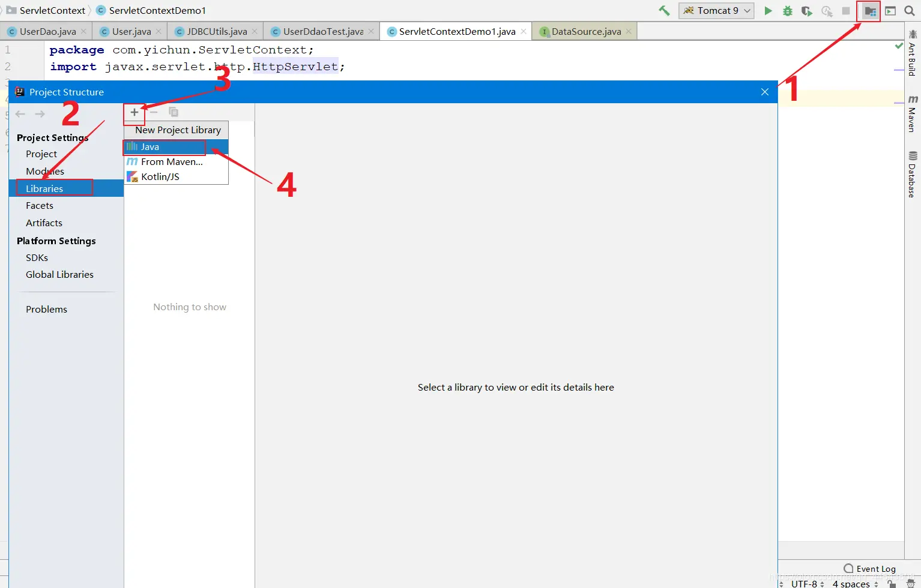Open Project Structure from main toolbar
Viewport: 921px width, 588px height.
click(x=870, y=11)
